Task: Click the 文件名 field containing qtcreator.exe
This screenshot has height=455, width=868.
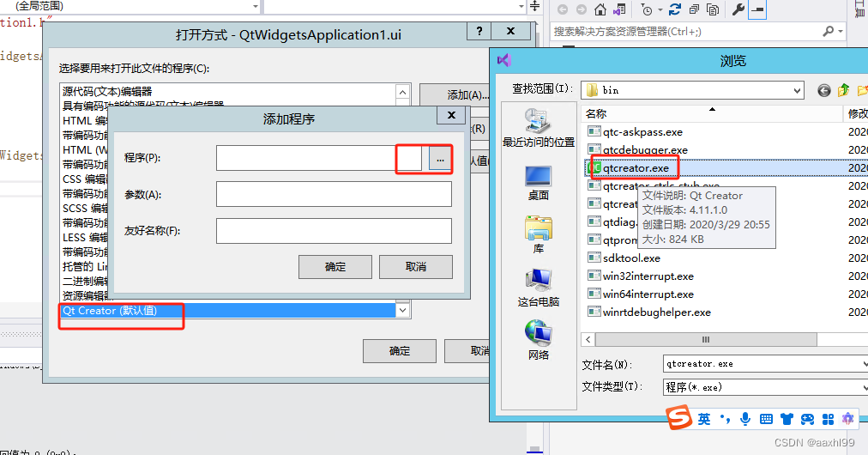Action: (766, 363)
